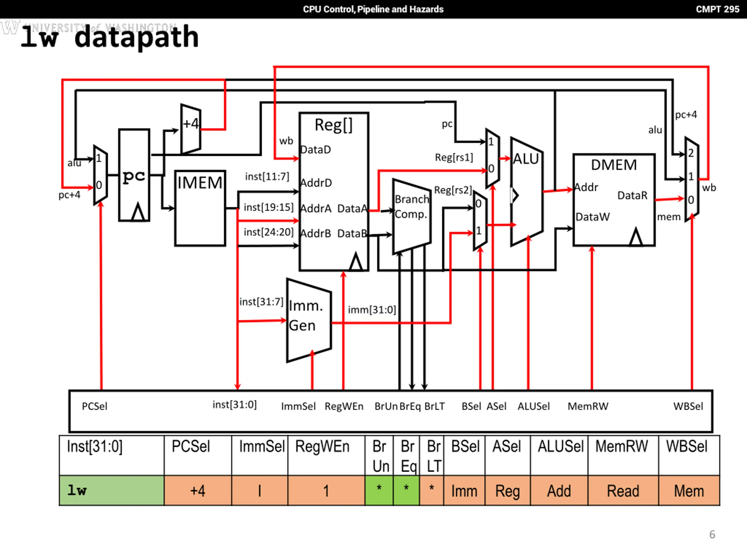Click the 'lw datapath' slide title

point(110,37)
